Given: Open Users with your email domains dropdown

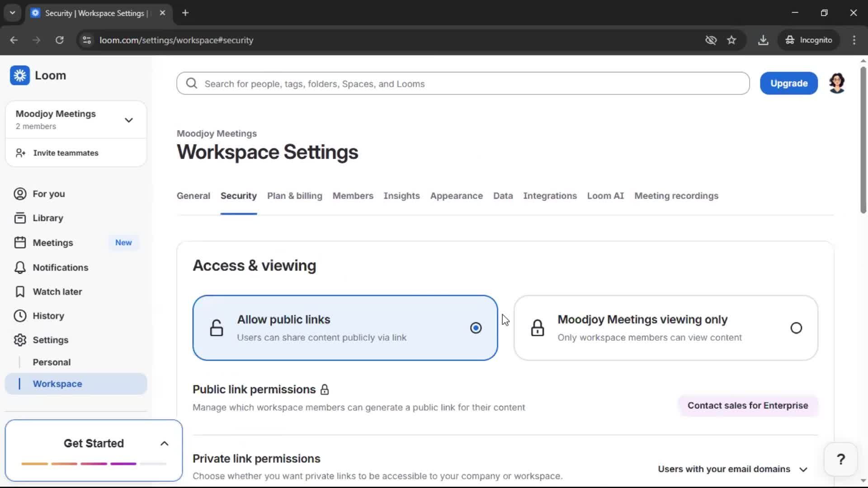Looking at the screenshot, I should [x=732, y=469].
